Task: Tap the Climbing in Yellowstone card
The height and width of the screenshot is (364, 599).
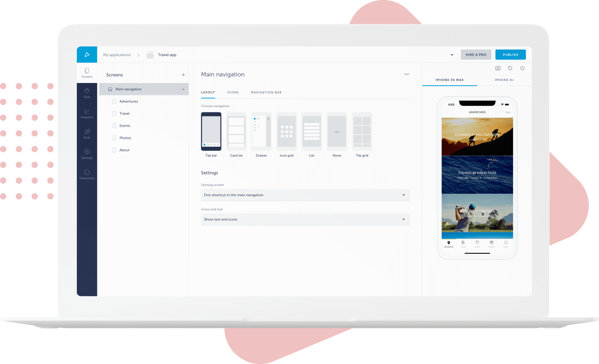Action: [x=477, y=136]
